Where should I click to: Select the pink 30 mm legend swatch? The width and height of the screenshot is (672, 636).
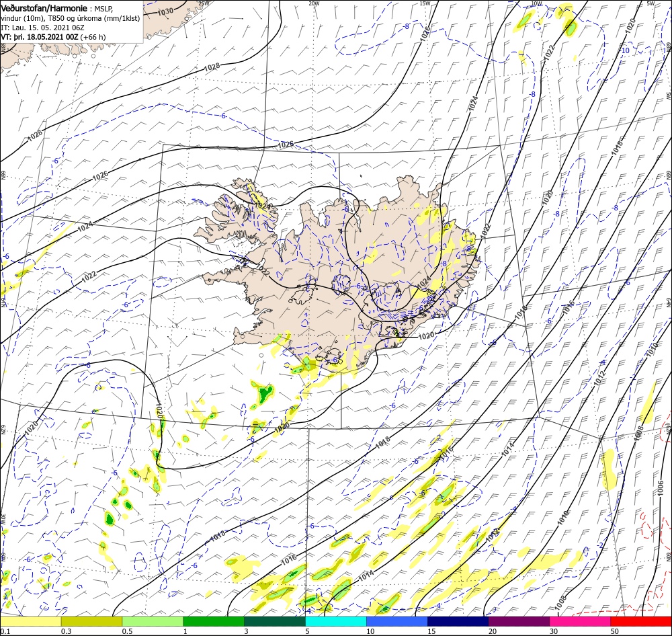click(581, 621)
